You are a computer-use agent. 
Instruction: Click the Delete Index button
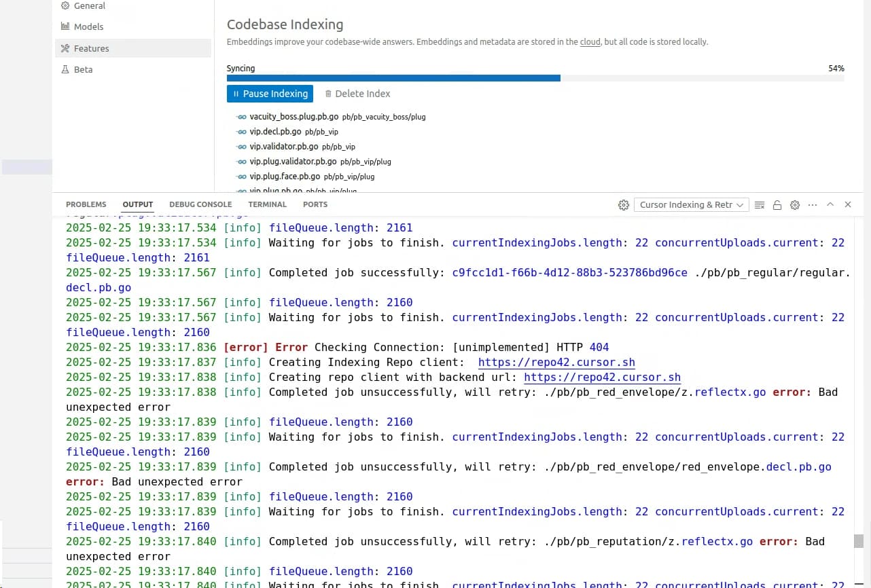pyautogui.click(x=357, y=94)
